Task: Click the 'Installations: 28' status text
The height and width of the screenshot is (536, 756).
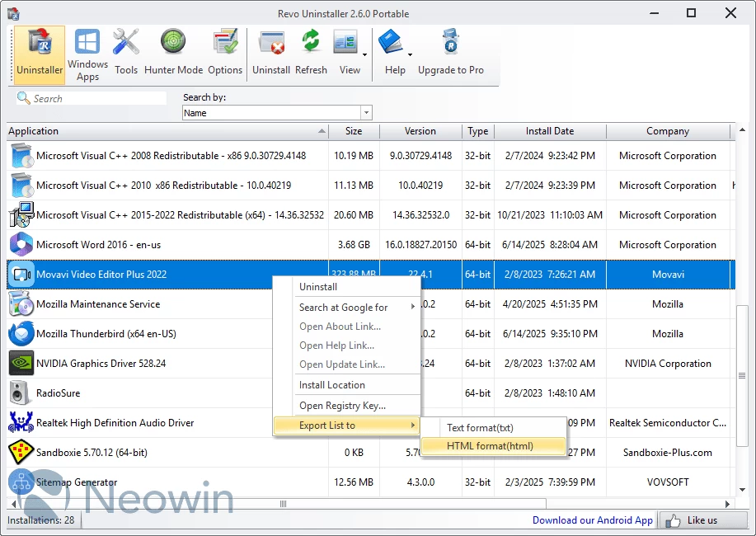Action: click(41, 520)
